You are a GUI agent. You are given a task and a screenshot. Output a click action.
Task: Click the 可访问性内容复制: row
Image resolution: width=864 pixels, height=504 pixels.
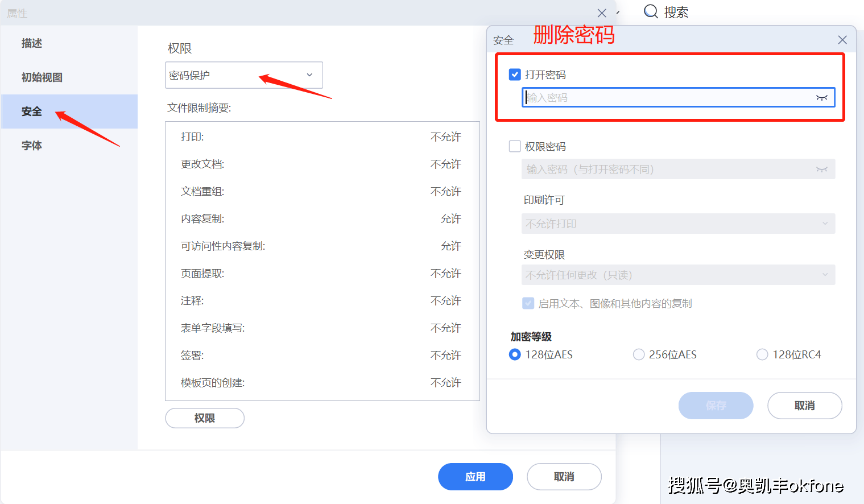point(322,246)
